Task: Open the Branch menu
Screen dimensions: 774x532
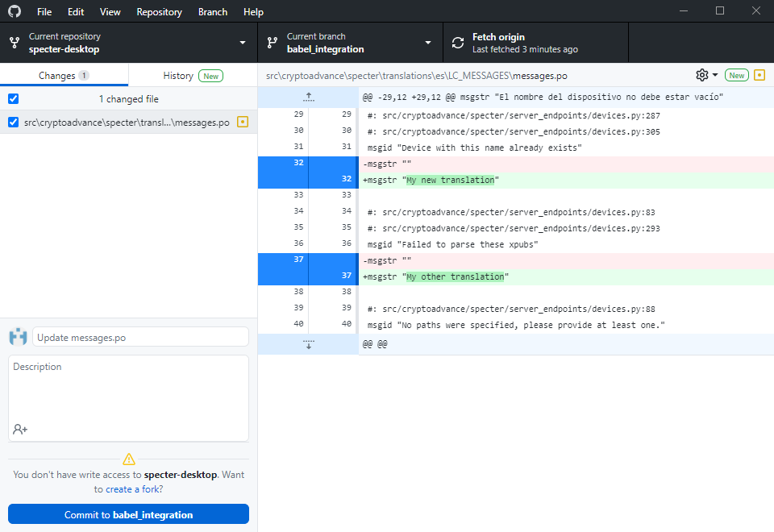Action: pyautogui.click(x=213, y=12)
